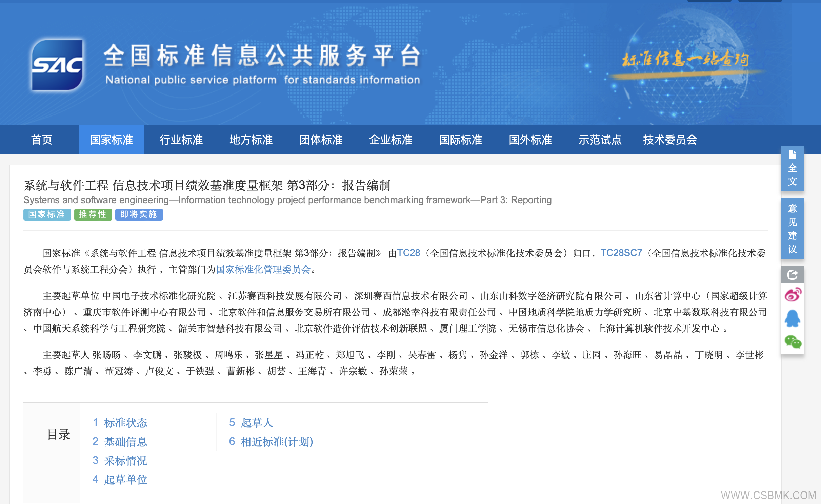Screen dimensions: 821x504
Task: Switch to 行业标准 tab
Action: click(181, 140)
